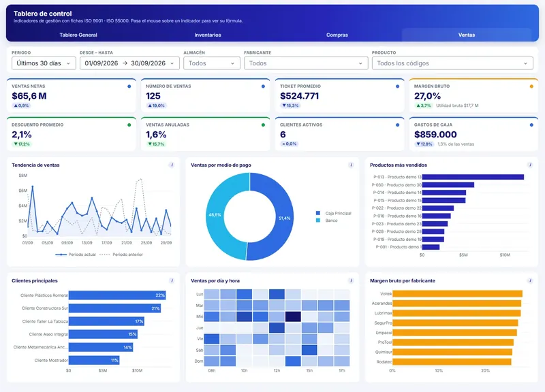Image resolution: width=545 pixels, height=392 pixels.
Task: Click the "1,3% de las ventas" note
Action: [x=456, y=144]
